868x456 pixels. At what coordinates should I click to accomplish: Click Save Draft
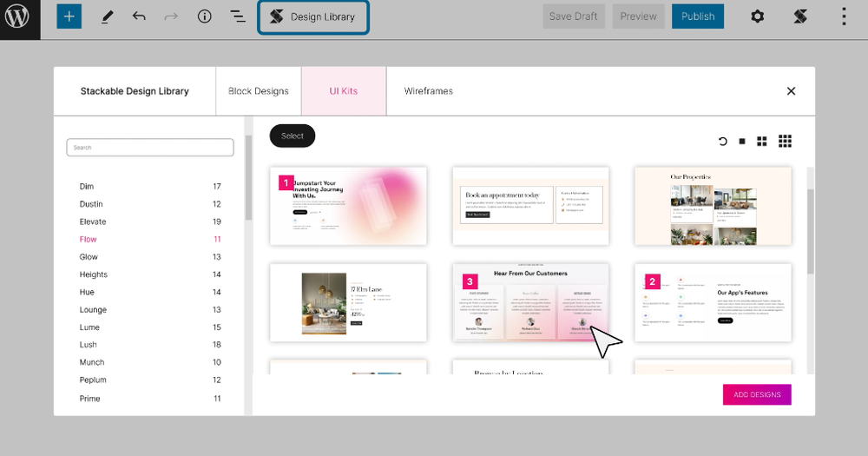coord(574,17)
